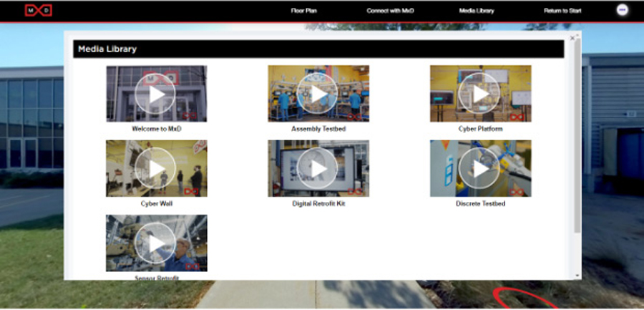
Task: Close the Media Library dialog
Action: tap(572, 38)
